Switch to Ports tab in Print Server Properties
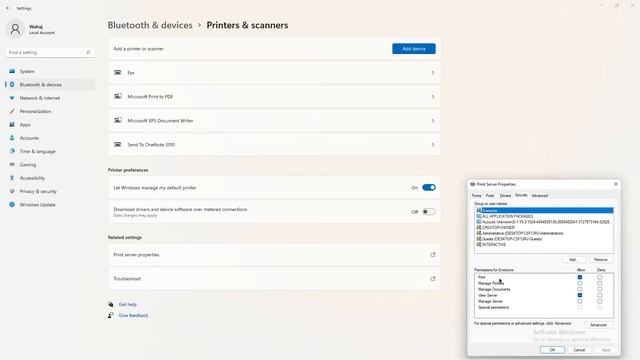 [x=490, y=196]
